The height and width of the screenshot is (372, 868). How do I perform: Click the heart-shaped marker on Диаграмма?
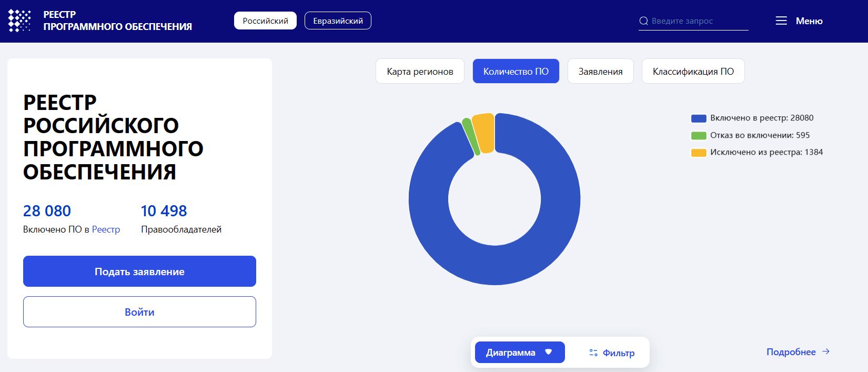[x=549, y=352]
